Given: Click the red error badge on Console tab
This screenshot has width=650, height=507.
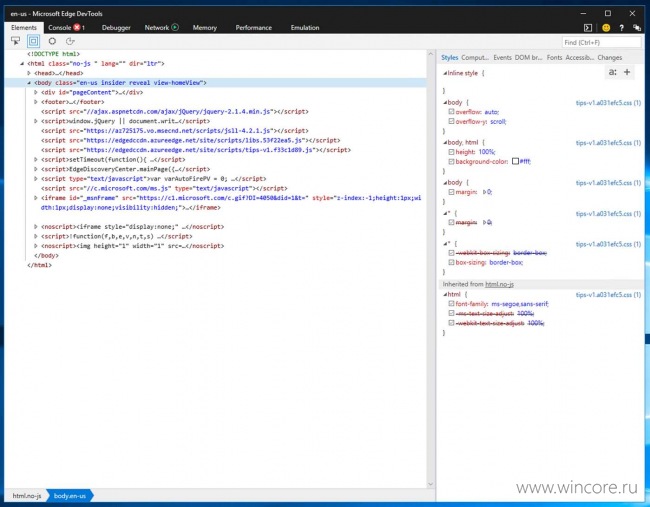Looking at the screenshot, I should (x=77, y=27).
